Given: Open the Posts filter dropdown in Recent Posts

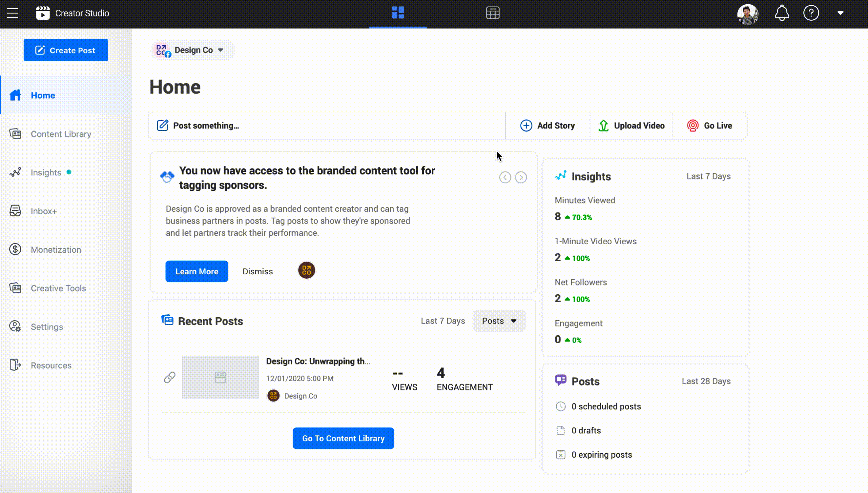Looking at the screenshot, I should coord(499,321).
